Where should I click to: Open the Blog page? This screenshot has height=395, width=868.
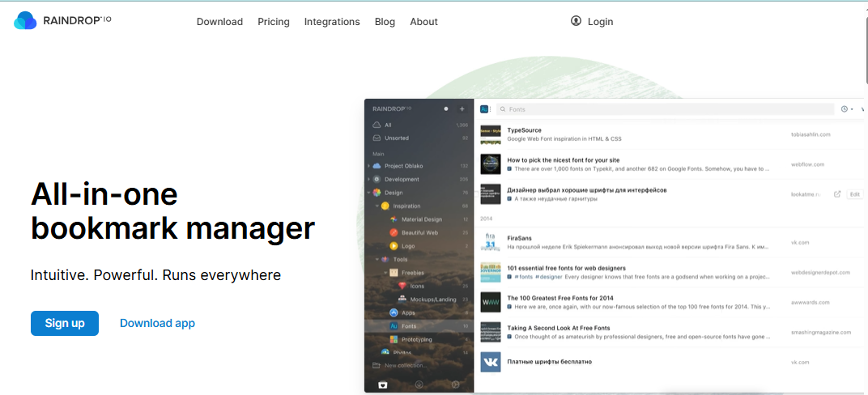tap(385, 22)
